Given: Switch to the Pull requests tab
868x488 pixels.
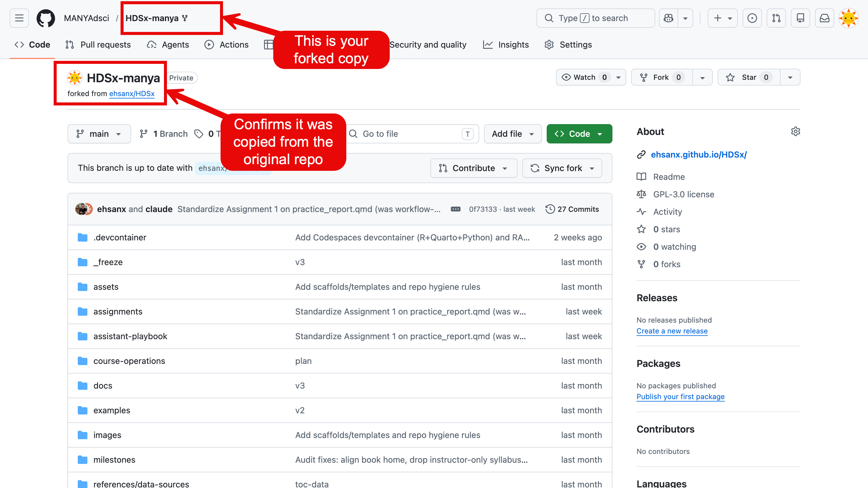Looking at the screenshot, I should [x=98, y=45].
